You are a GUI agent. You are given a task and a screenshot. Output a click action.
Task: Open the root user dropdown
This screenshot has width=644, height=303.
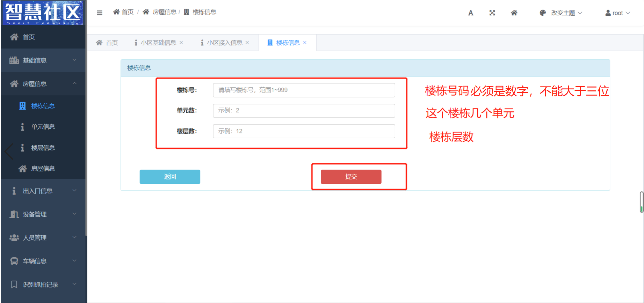tap(617, 13)
